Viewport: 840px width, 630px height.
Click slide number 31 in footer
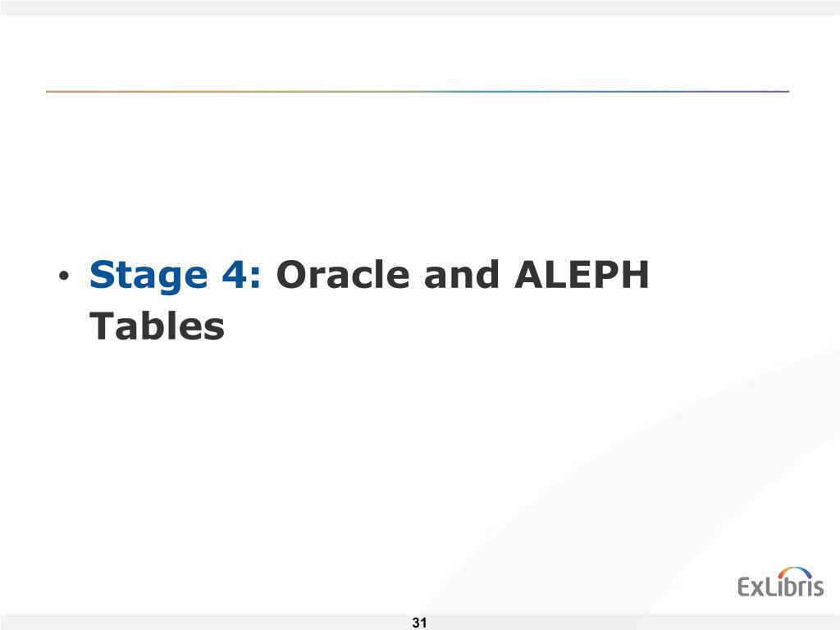[x=419, y=623]
